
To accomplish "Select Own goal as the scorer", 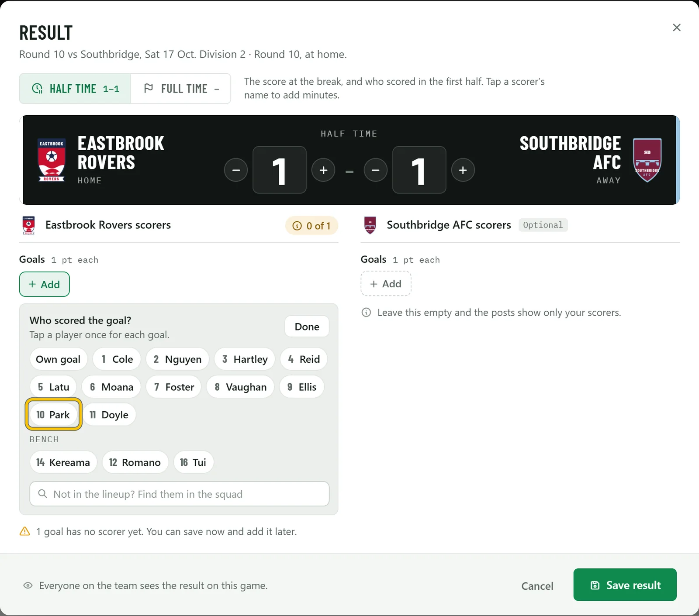I will click(x=59, y=359).
